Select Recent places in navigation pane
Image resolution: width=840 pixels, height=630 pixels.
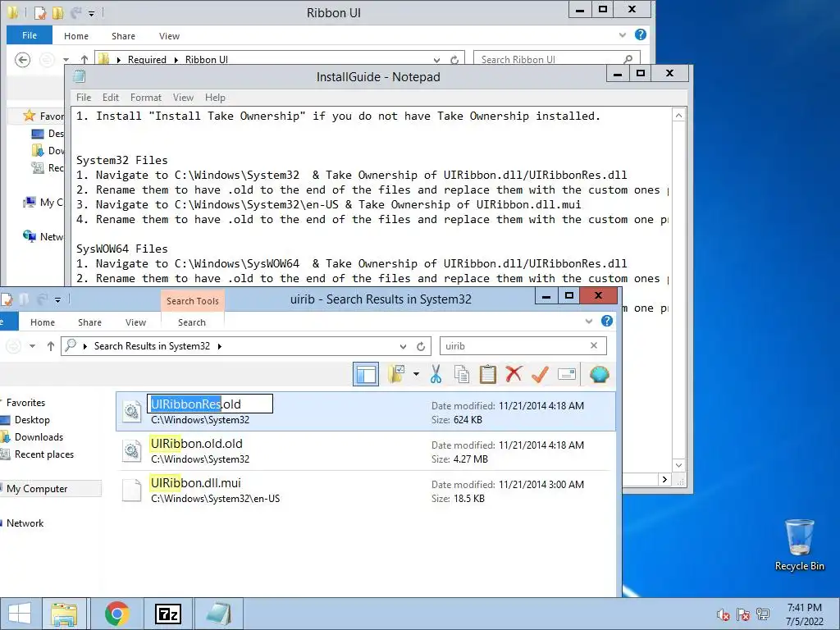coord(44,454)
